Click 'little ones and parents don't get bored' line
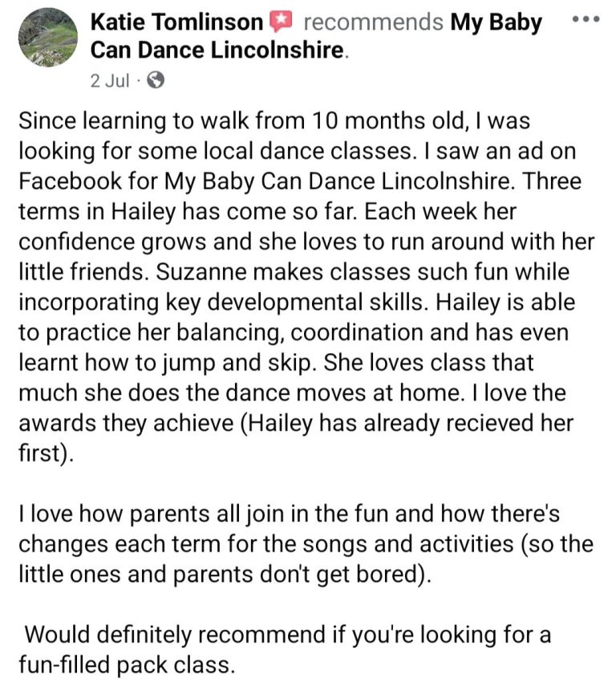The image size is (616, 691). (x=225, y=574)
